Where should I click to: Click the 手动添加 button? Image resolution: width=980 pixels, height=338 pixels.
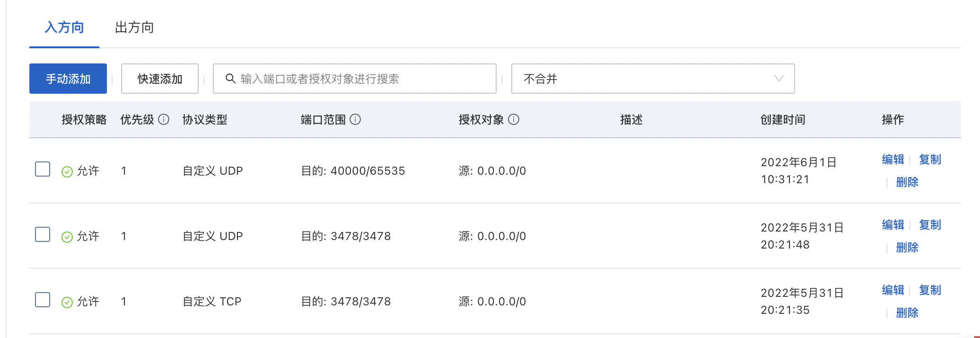68,79
